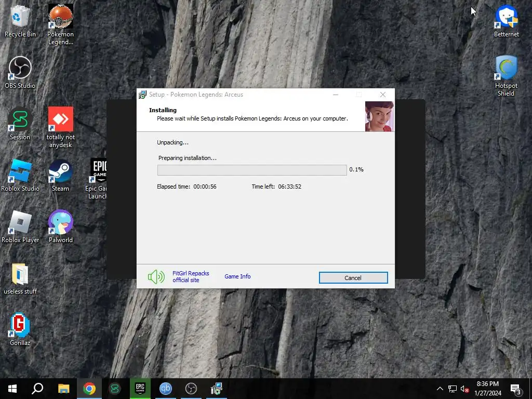Open the FitGirl Repacks official site link
The height and width of the screenshot is (399, 532).
tap(191, 276)
